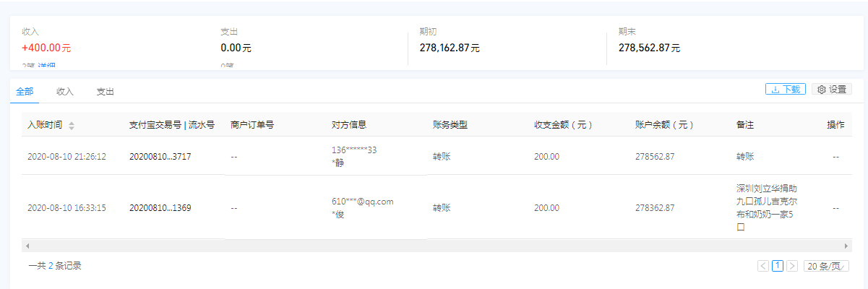The width and height of the screenshot is (868, 289).
Task: Click the 下载 download button
Action: click(784, 90)
